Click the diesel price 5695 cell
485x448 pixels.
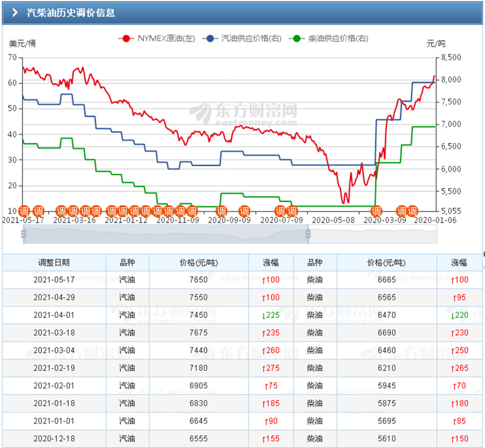click(x=387, y=421)
